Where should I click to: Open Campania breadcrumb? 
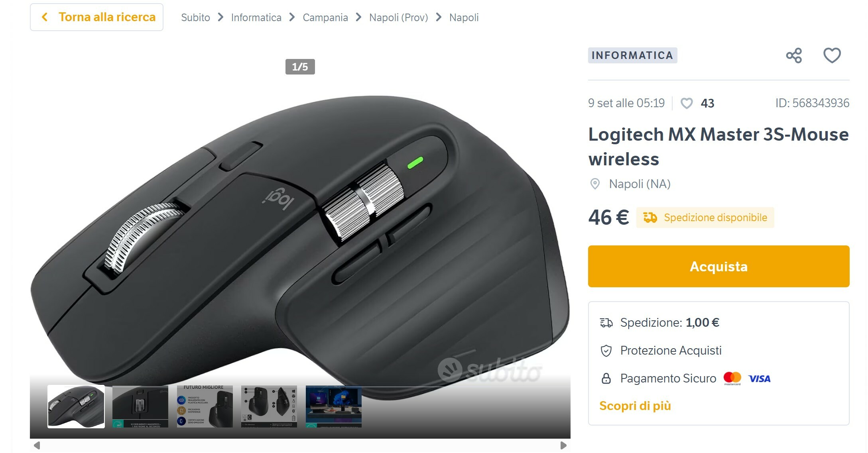[x=325, y=18]
